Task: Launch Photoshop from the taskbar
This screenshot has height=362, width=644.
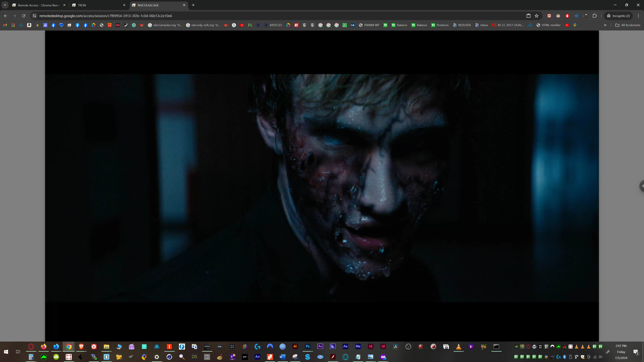Action: 308,346
